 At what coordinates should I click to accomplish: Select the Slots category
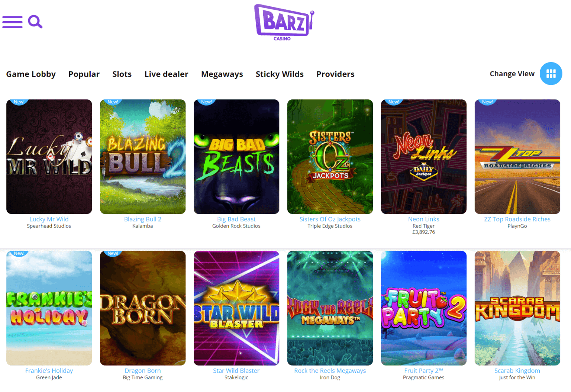point(122,74)
